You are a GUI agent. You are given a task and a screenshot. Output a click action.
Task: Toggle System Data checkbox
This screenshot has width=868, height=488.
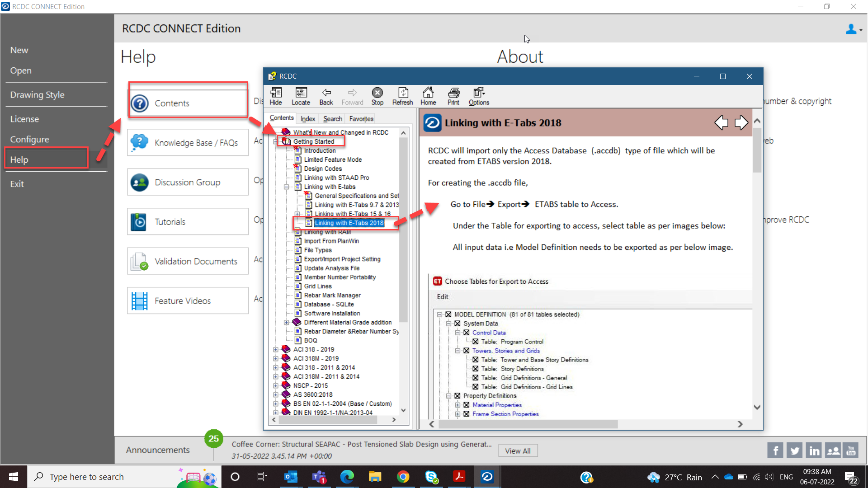(458, 324)
